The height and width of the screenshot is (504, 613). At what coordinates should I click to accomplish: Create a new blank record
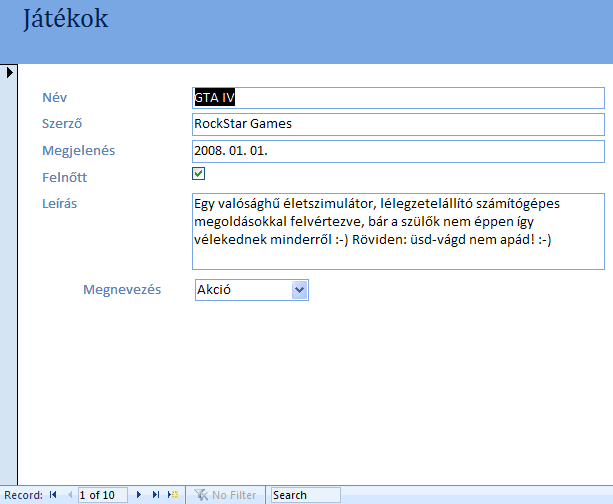[x=172, y=495]
